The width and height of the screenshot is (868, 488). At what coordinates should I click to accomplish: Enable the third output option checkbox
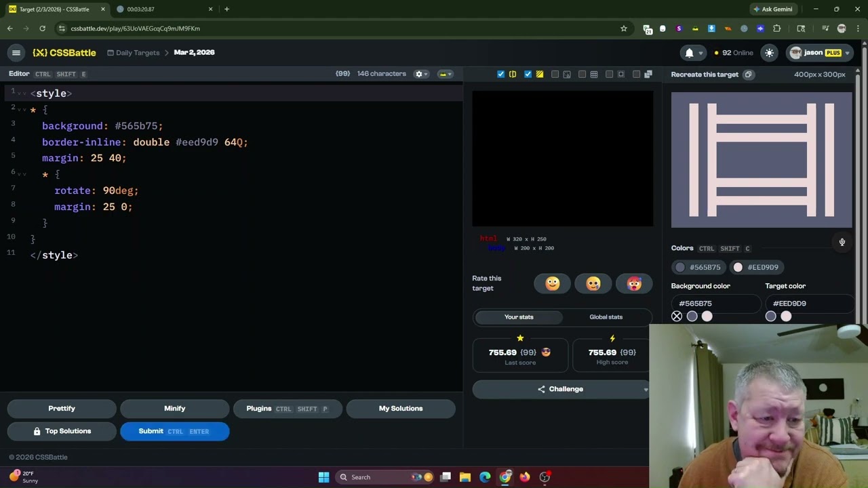coord(555,75)
